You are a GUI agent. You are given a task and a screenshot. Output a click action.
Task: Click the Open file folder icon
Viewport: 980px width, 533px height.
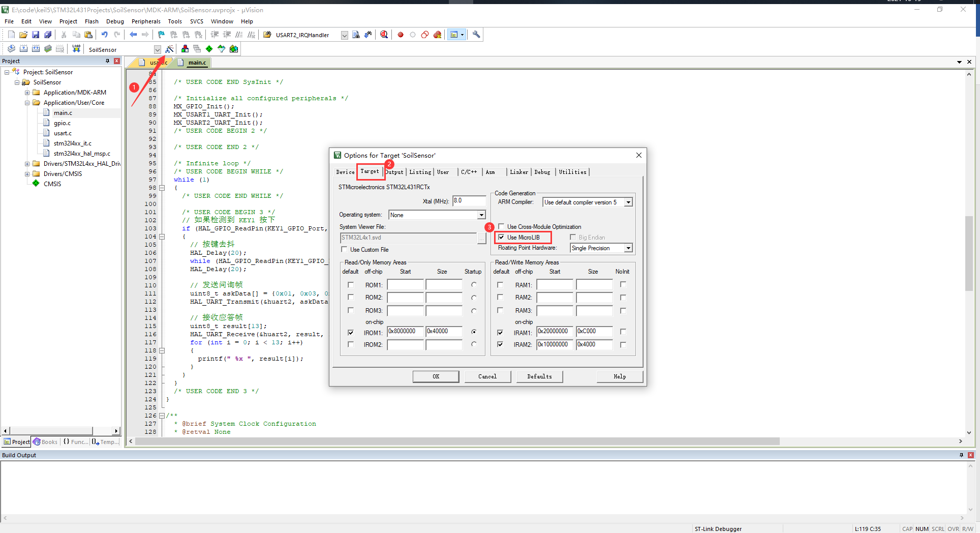point(23,35)
